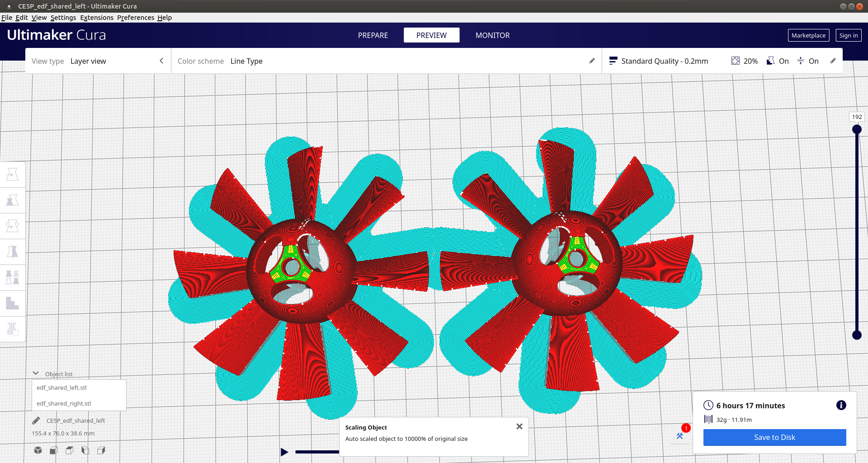868x463 pixels.
Task: Select the Scale tool in left toolbar
Action: pyautogui.click(x=12, y=200)
